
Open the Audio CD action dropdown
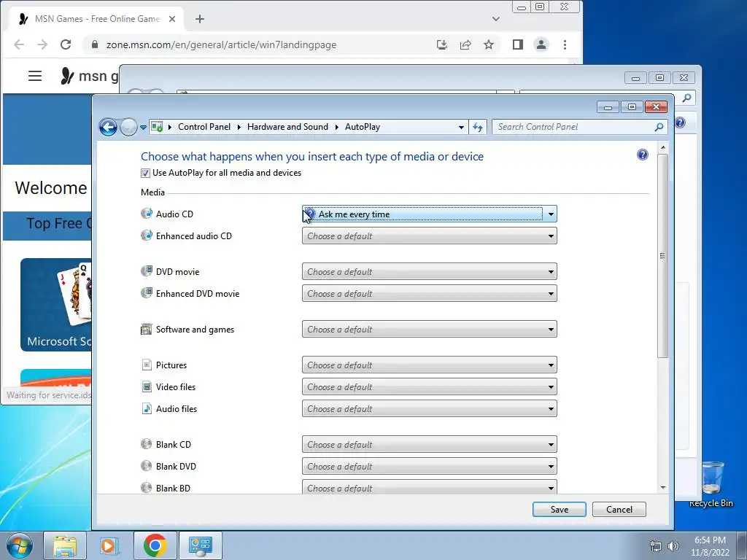[x=429, y=214]
